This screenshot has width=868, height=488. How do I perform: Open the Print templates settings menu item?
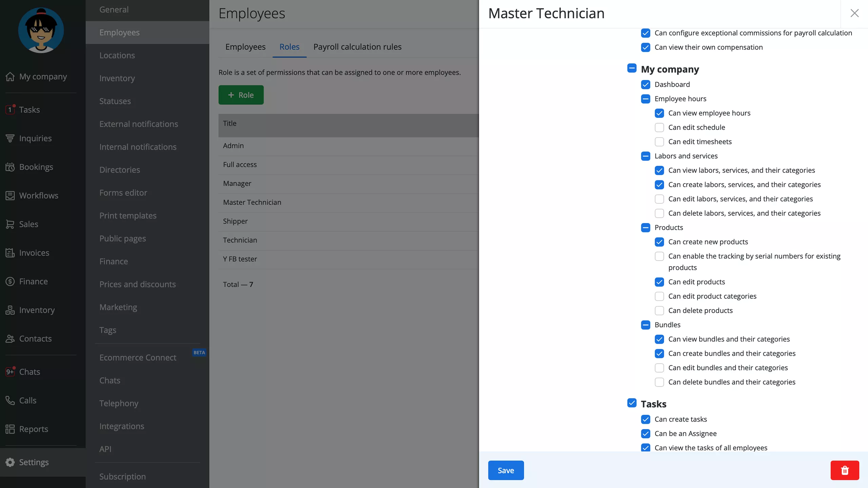(x=128, y=216)
